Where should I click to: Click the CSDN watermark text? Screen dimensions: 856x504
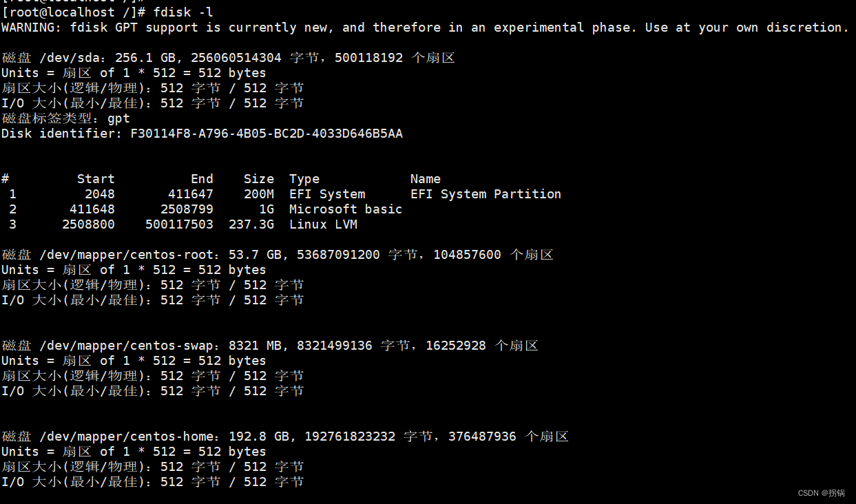pyautogui.click(x=822, y=493)
